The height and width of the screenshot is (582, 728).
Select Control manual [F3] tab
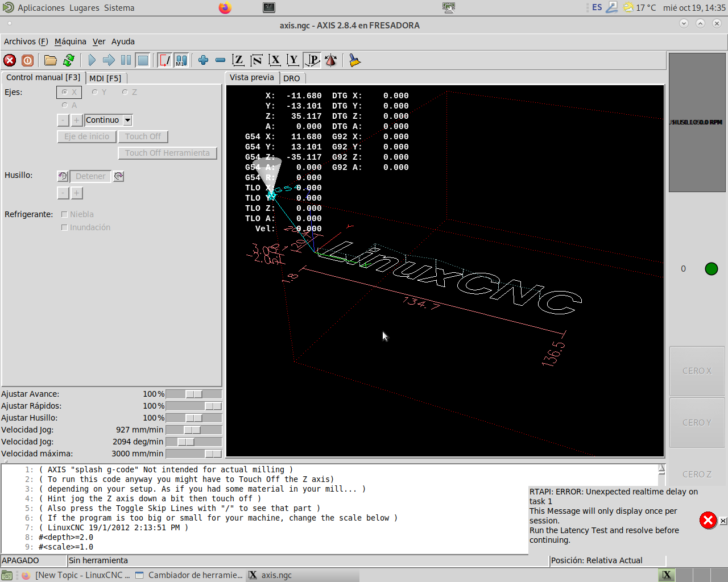click(x=43, y=77)
